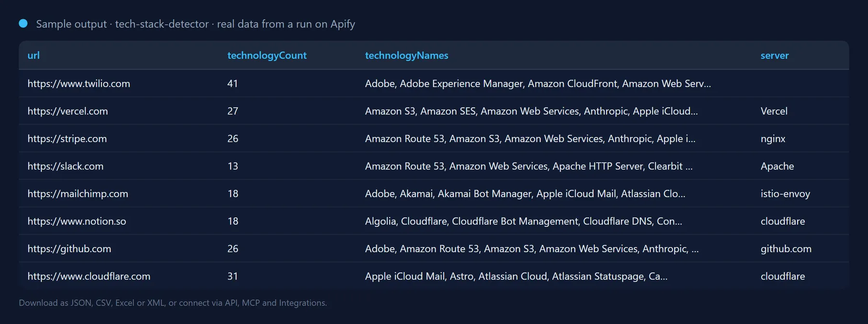Select the count 27 in the vercel row

[232, 111]
